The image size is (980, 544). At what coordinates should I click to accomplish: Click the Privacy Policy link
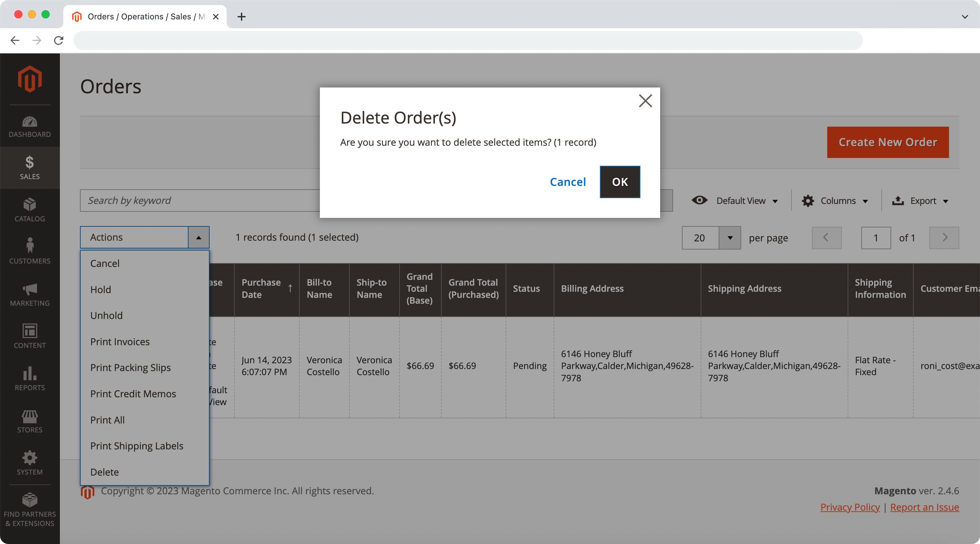coord(850,507)
